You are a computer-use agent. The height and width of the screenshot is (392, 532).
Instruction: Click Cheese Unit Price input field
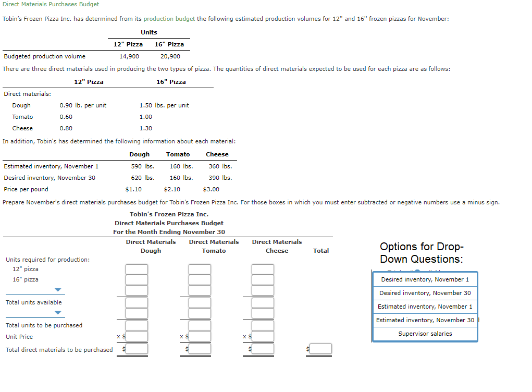263,336
